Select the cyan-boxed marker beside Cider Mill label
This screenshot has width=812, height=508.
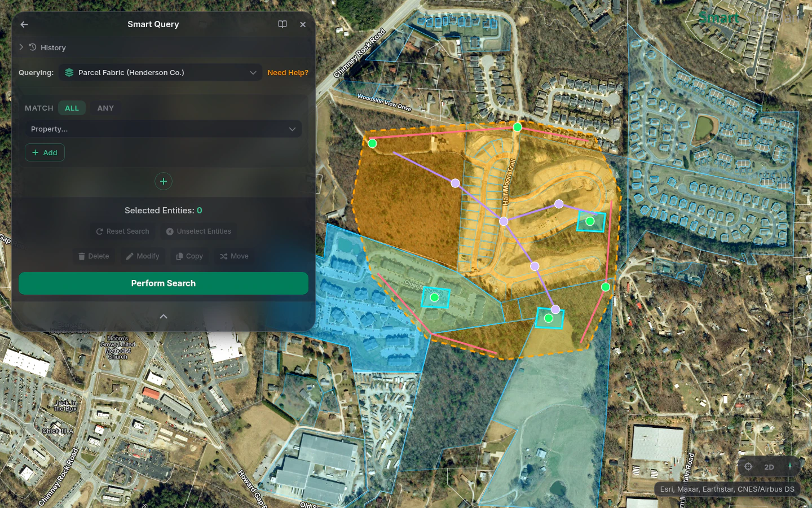[435, 297]
